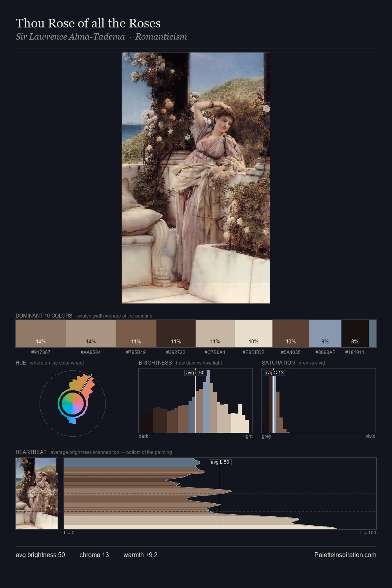Click the hex label #181011
This screenshot has height=588, width=392.
pyautogui.click(x=355, y=352)
